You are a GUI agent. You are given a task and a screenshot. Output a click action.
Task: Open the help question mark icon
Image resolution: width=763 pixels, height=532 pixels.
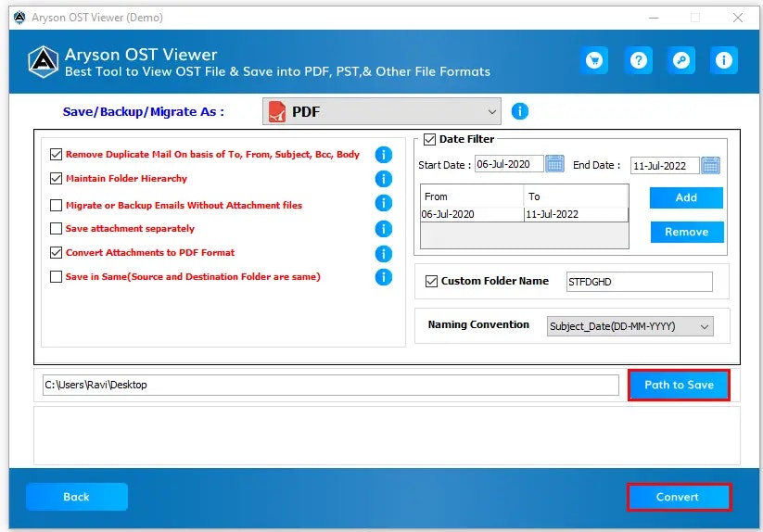638,60
